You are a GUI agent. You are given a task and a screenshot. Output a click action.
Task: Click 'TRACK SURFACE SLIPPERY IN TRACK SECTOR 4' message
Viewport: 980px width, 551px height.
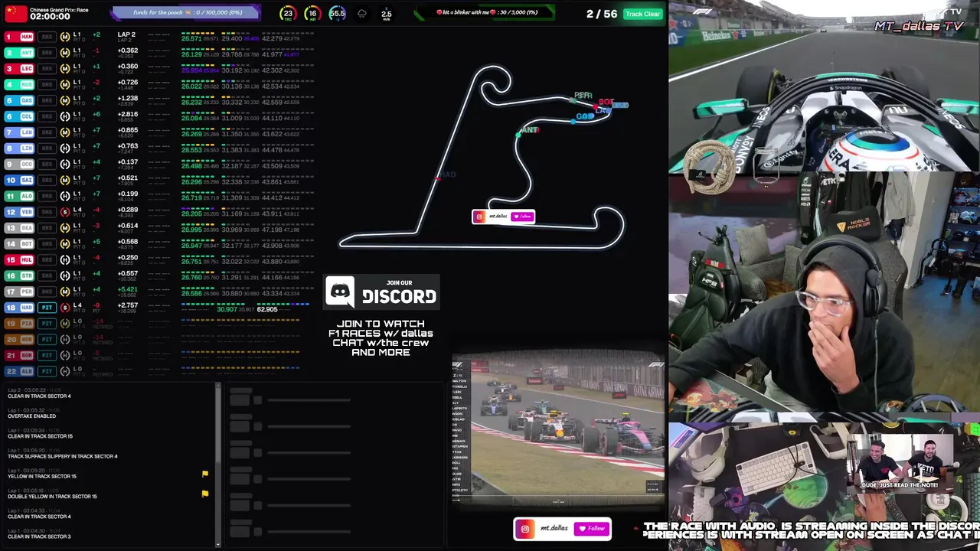tap(63, 456)
